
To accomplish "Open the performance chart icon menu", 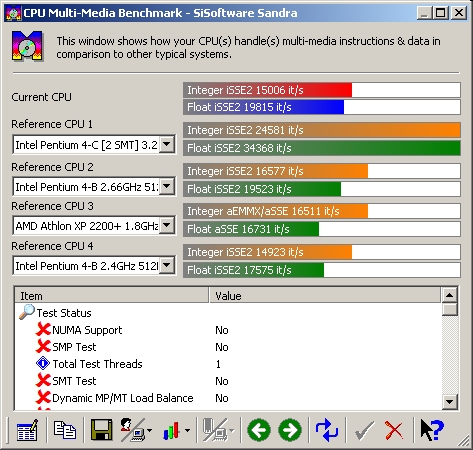I will click(176, 431).
